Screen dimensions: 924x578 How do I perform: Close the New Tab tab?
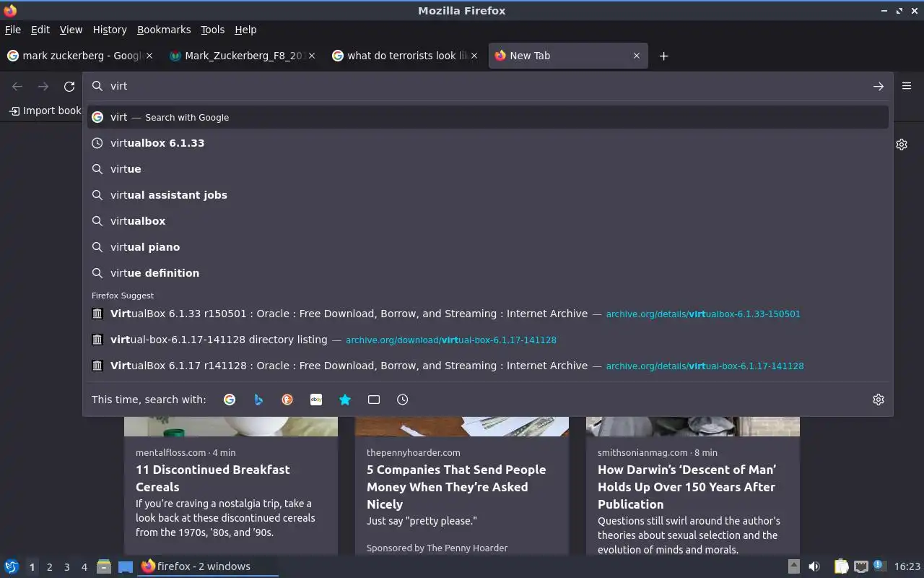click(x=637, y=56)
